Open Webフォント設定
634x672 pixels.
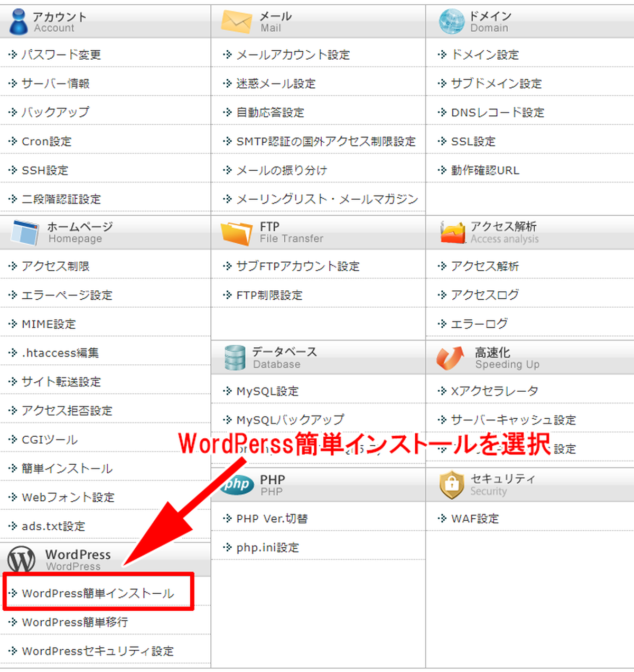click(x=68, y=497)
